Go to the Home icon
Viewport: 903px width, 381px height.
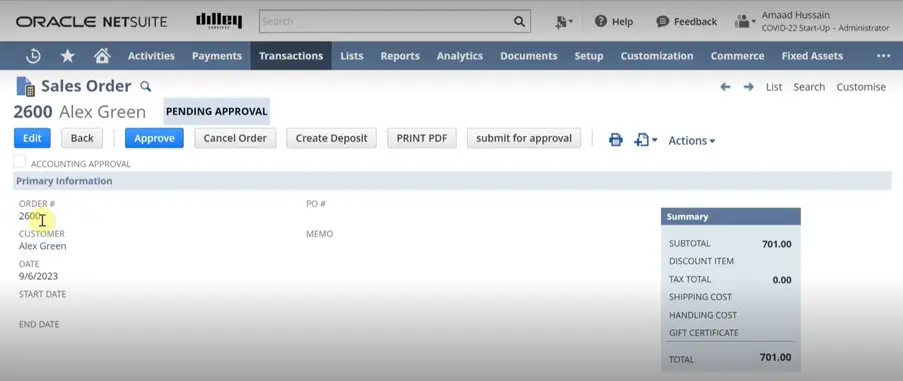(x=102, y=56)
